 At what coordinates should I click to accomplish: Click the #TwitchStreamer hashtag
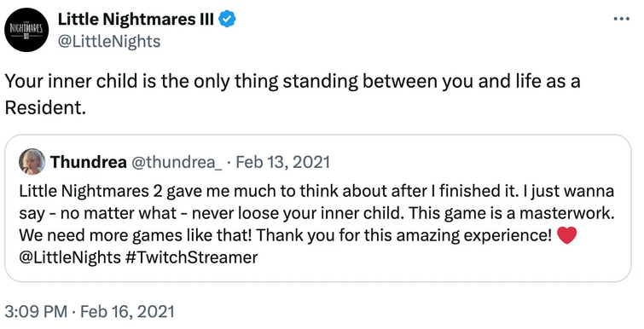pyautogui.click(x=191, y=257)
